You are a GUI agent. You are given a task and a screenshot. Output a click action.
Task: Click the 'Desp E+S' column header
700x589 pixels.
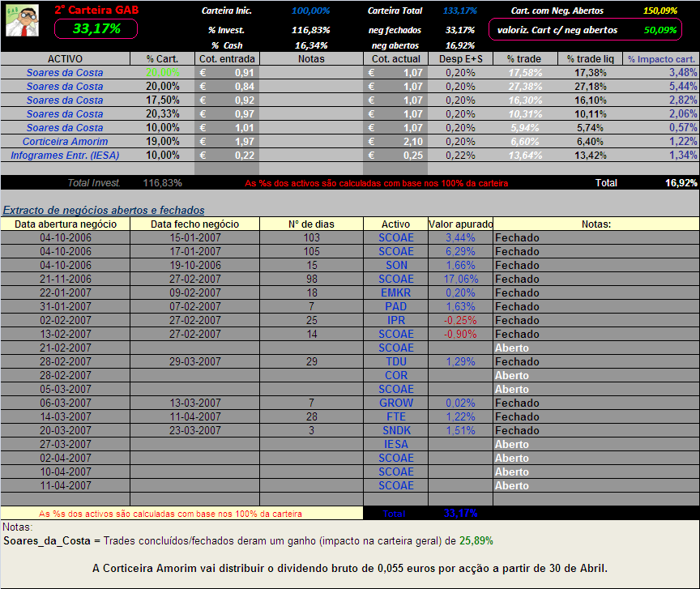tap(460, 59)
